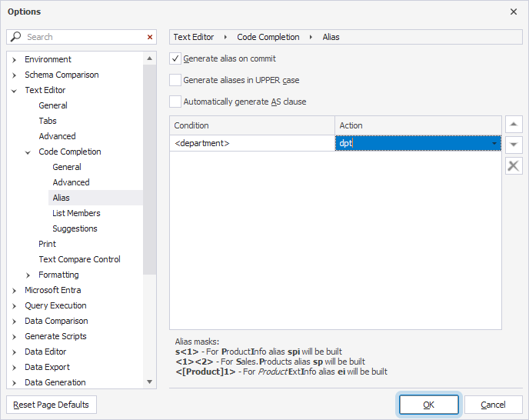Select Advanced under Code Completion
Image resolution: width=529 pixels, height=420 pixels.
[71, 182]
